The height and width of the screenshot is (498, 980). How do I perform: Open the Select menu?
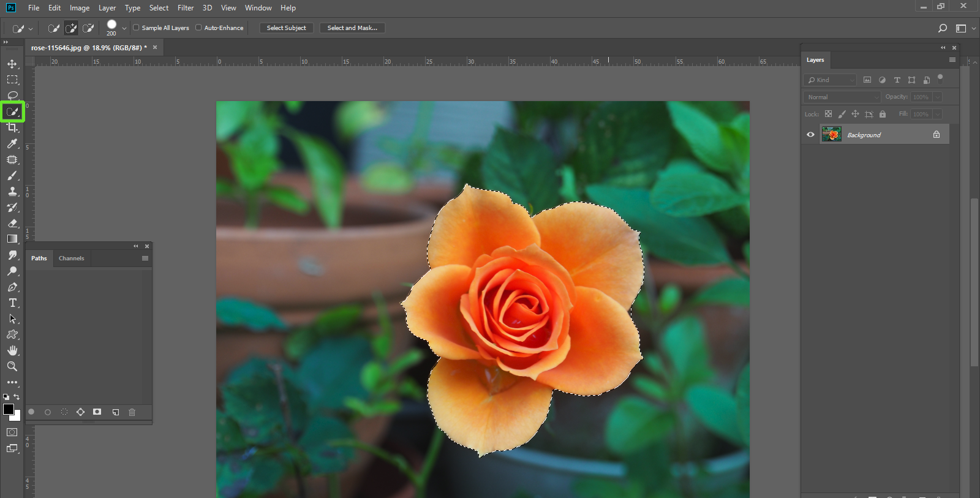coord(159,8)
